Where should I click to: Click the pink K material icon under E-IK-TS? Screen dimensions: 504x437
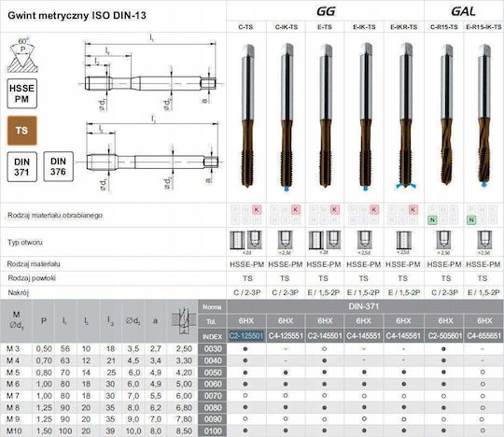click(374, 210)
